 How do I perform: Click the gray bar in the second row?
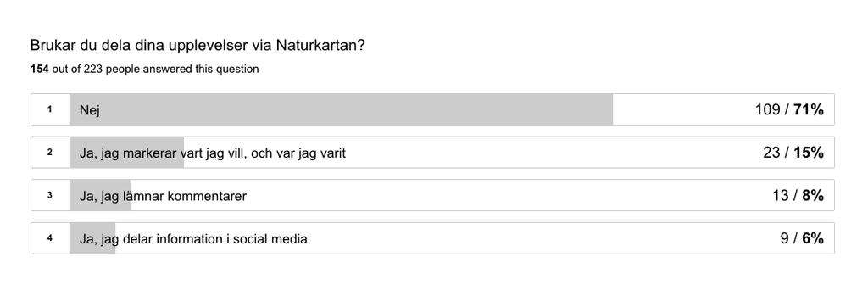coord(127,153)
